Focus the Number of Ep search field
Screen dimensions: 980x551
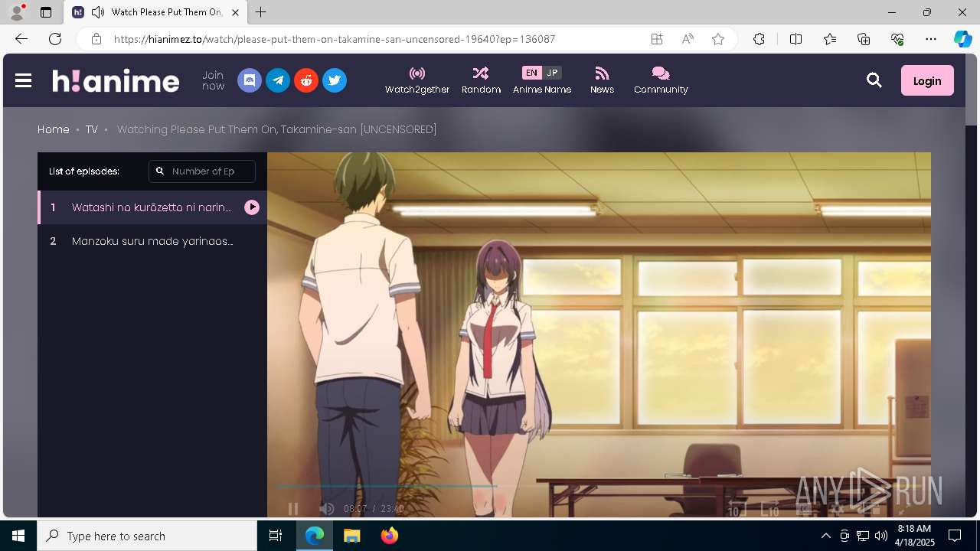click(x=202, y=171)
